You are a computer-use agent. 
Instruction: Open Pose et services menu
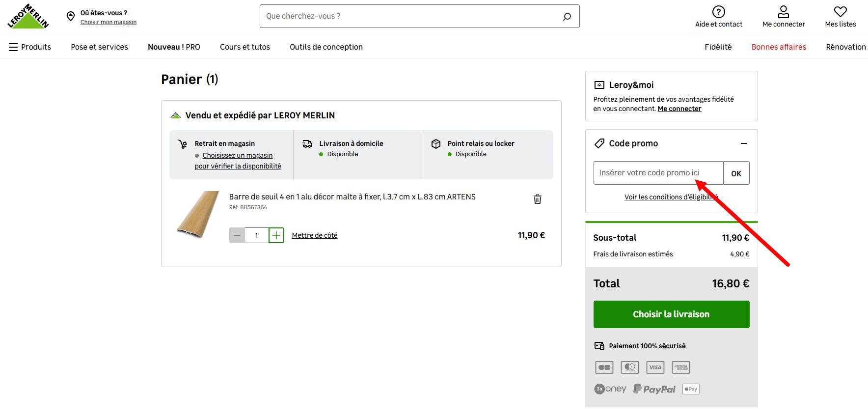(x=100, y=47)
